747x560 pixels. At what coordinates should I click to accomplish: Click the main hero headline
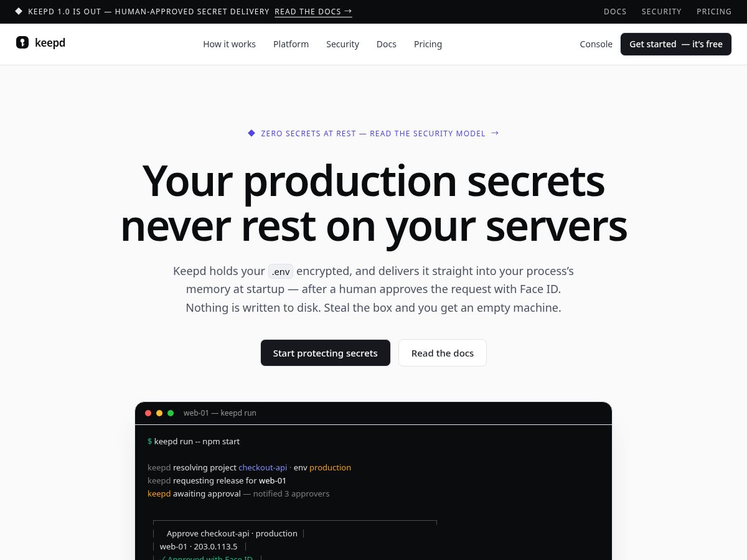(x=374, y=203)
